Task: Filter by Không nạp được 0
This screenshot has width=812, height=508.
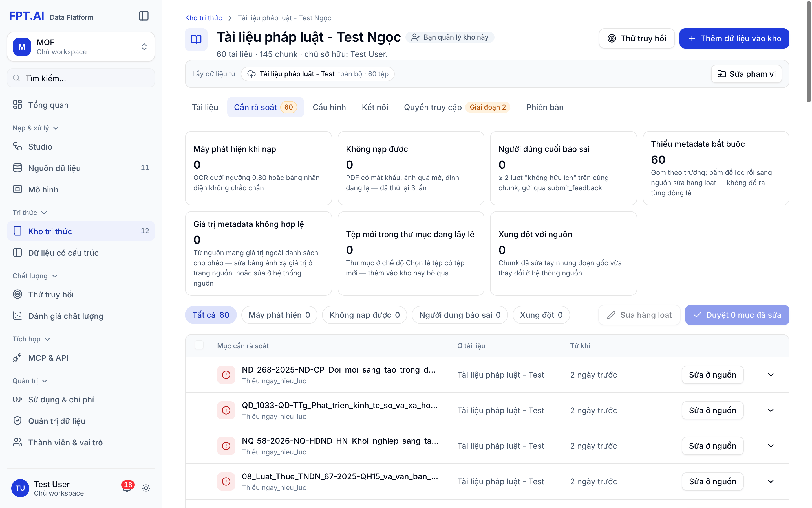Action: tap(364, 315)
